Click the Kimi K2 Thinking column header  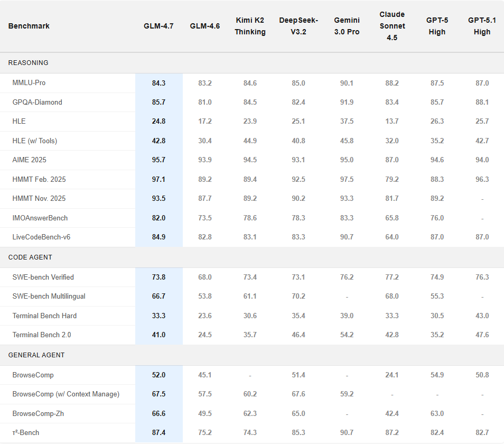(250, 25)
